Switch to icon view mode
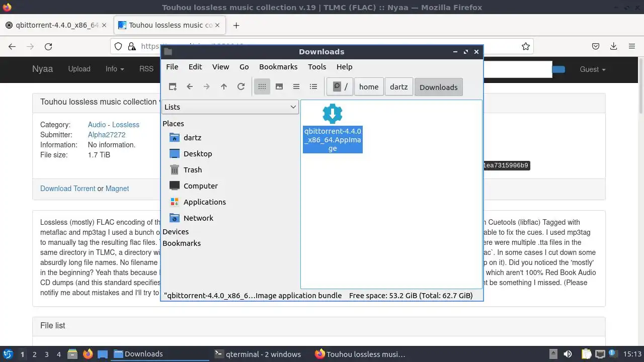 [x=262, y=86]
